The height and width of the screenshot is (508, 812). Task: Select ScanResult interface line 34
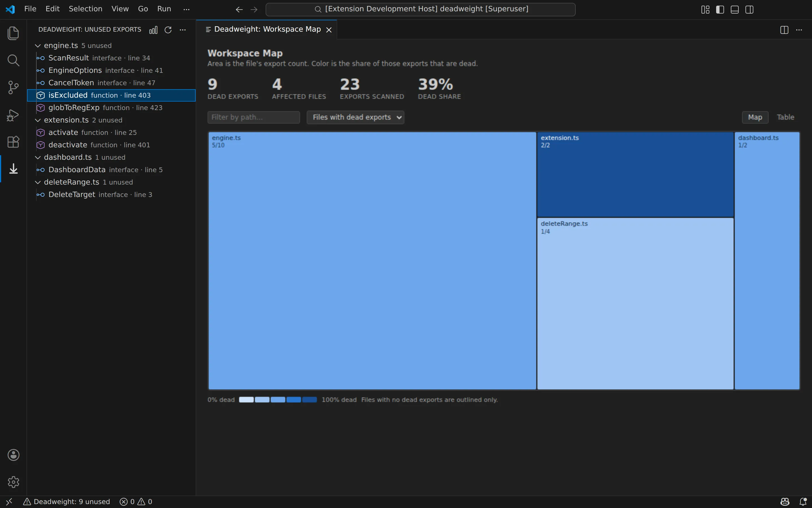point(111,58)
